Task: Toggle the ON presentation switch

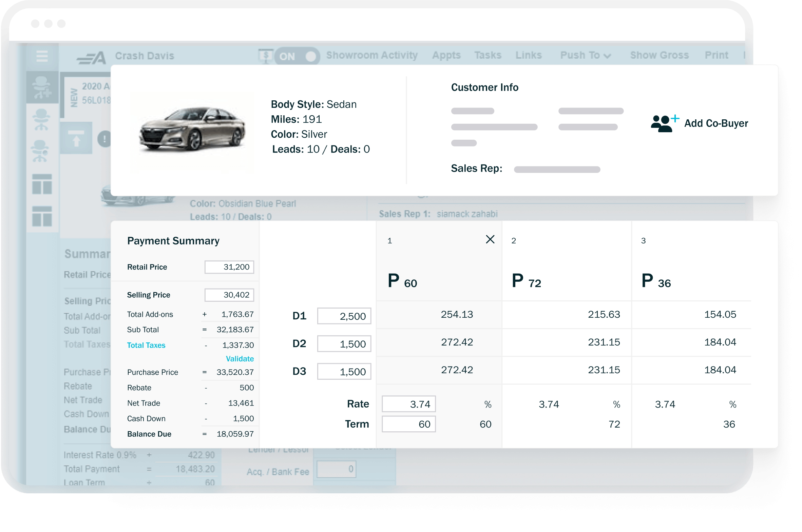Action: pos(297,56)
